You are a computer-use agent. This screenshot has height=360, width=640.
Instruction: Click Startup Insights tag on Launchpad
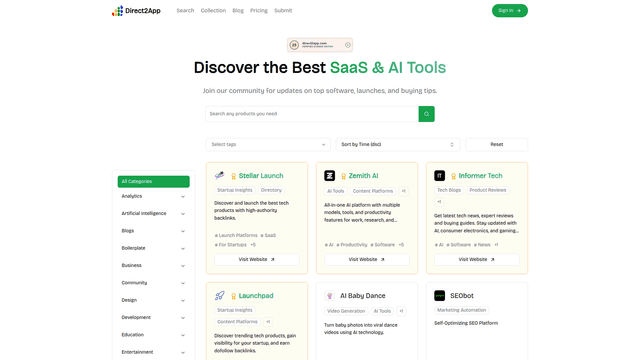coord(235,310)
